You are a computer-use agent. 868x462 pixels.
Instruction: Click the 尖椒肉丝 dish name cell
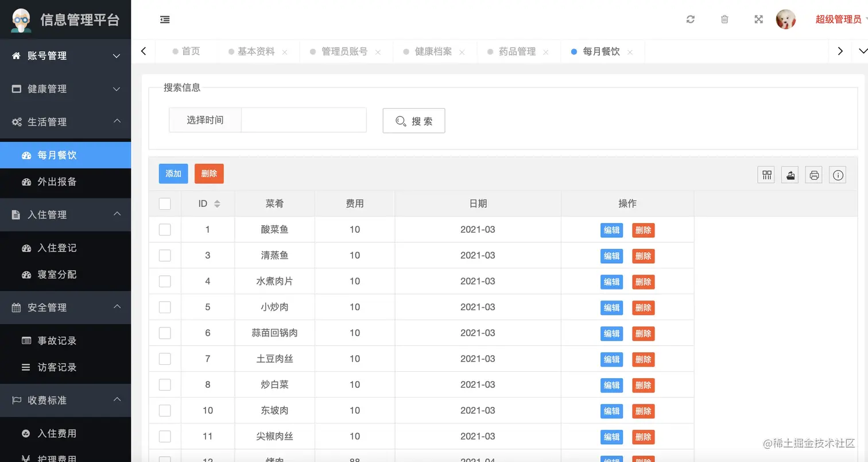point(274,437)
